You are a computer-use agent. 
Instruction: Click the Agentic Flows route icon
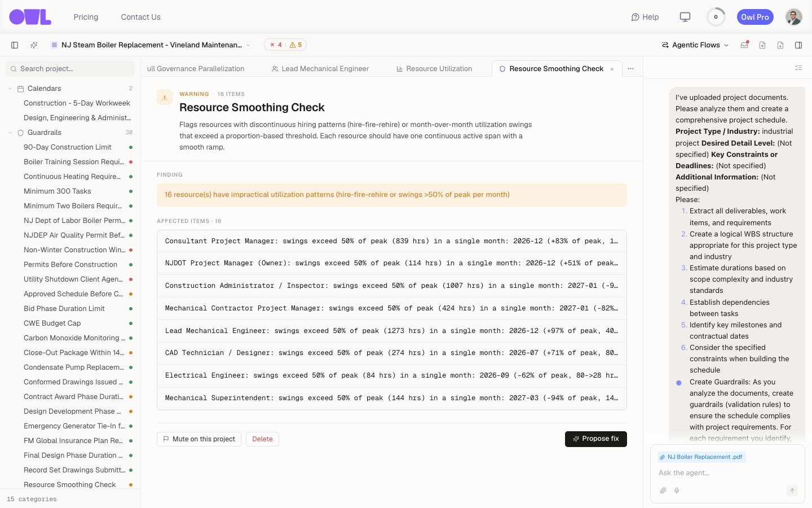665,45
